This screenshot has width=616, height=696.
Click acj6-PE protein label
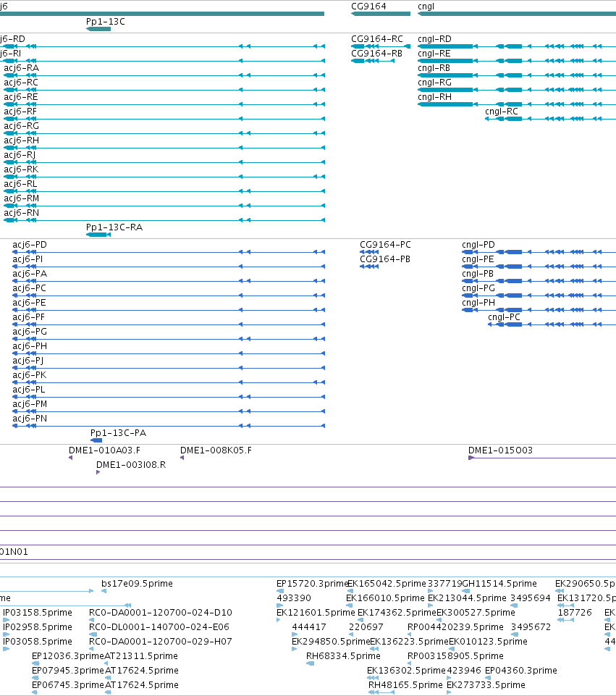(29, 303)
